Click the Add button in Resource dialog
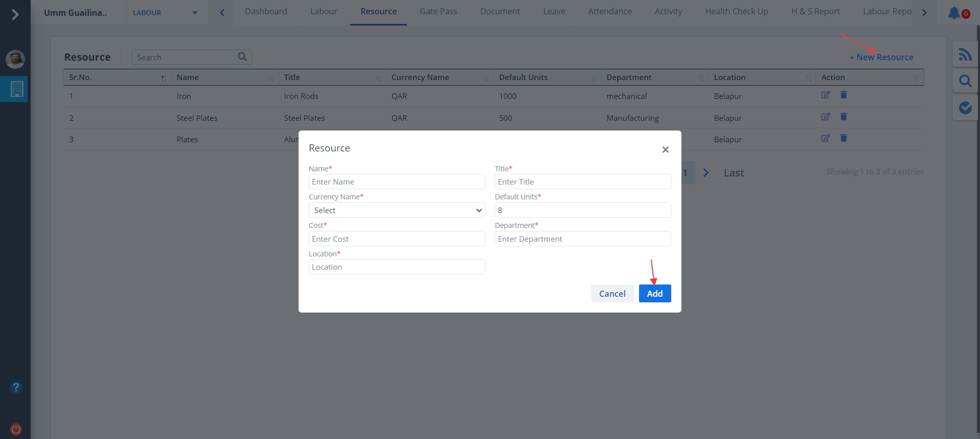The image size is (980, 439). click(654, 293)
